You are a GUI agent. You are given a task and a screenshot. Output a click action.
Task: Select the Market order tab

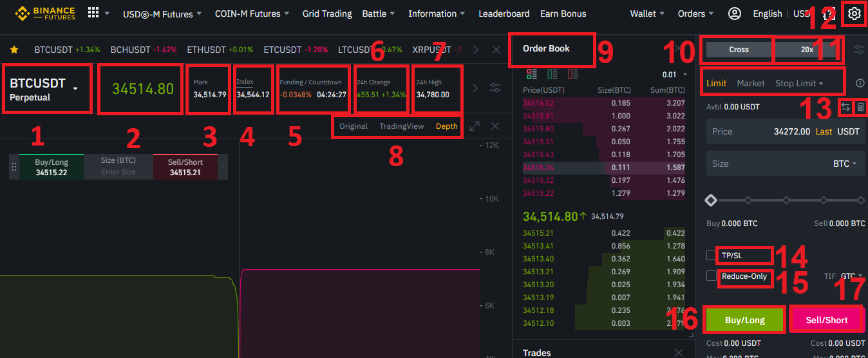(x=751, y=83)
